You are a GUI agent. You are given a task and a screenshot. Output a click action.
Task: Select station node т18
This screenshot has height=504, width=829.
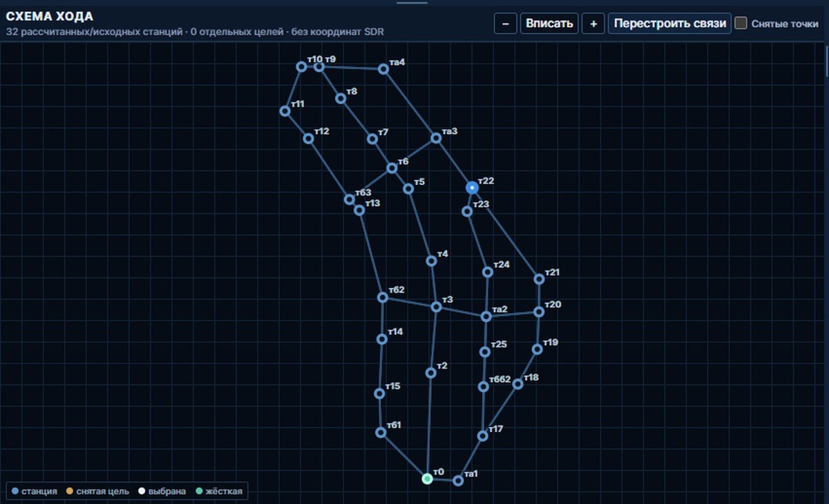pos(517,384)
